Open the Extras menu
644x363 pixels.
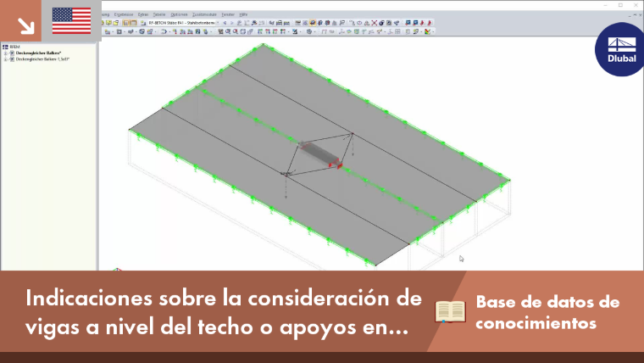(x=143, y=14)
